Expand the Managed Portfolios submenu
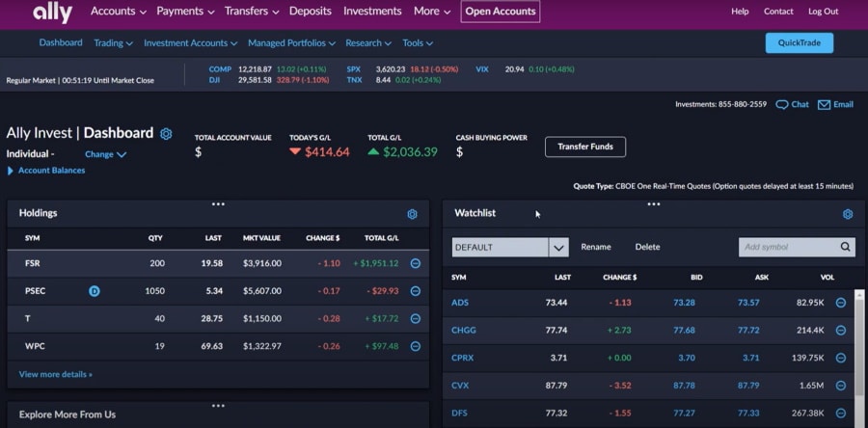Image resolution: width=868 pixels, height=428 pixels. (291, 43)
